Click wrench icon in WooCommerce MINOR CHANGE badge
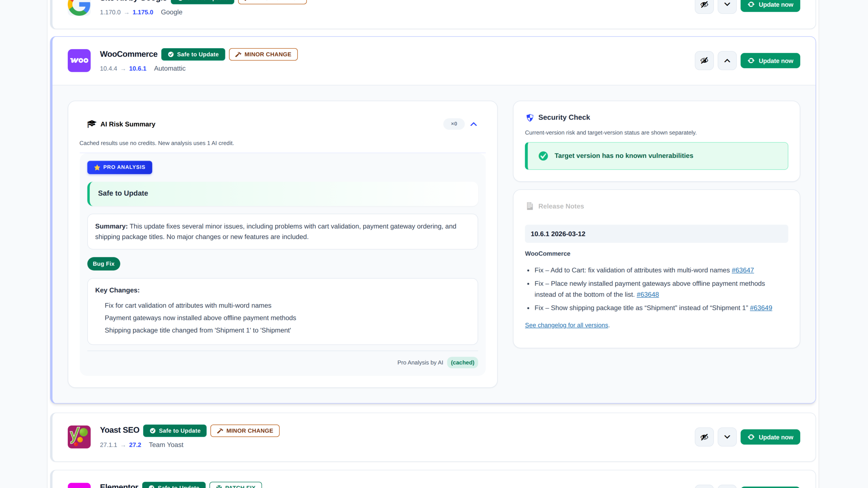 click(238, 55)
